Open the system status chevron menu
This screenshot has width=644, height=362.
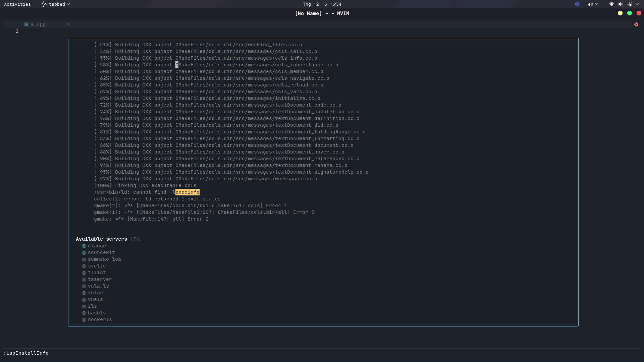tap(637, 4)
